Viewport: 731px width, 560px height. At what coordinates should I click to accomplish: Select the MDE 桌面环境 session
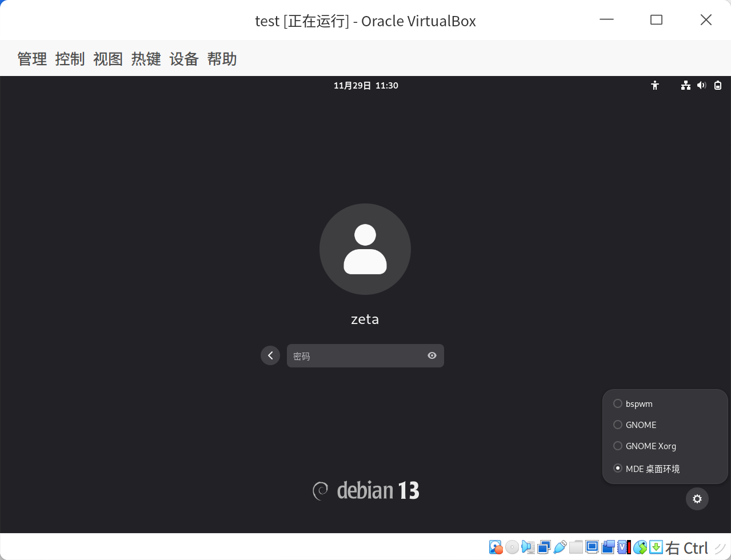(x=665, y=469)
